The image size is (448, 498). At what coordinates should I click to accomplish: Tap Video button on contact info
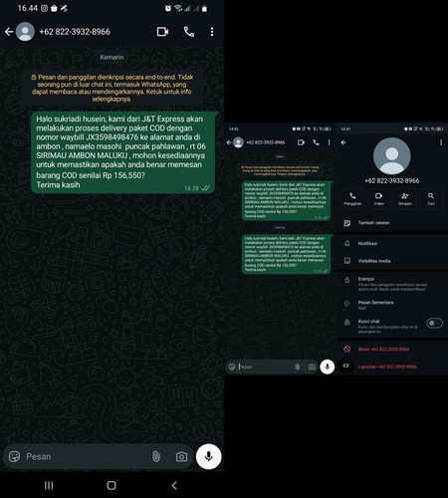tap(378, 198)
